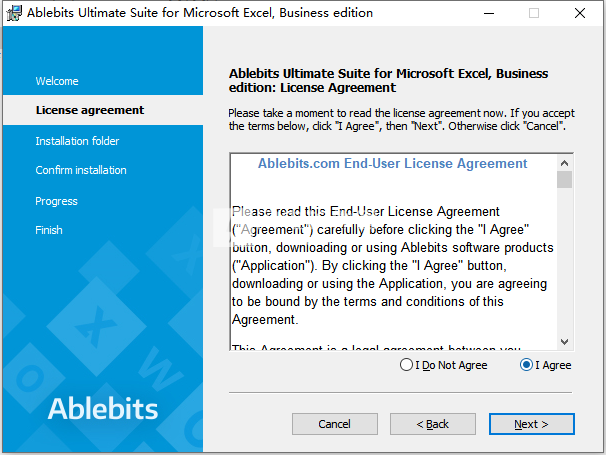Click the Ablebits.com End-User License Agreement heading
Viewport: 606px width, 455px height.
[392, 164]
